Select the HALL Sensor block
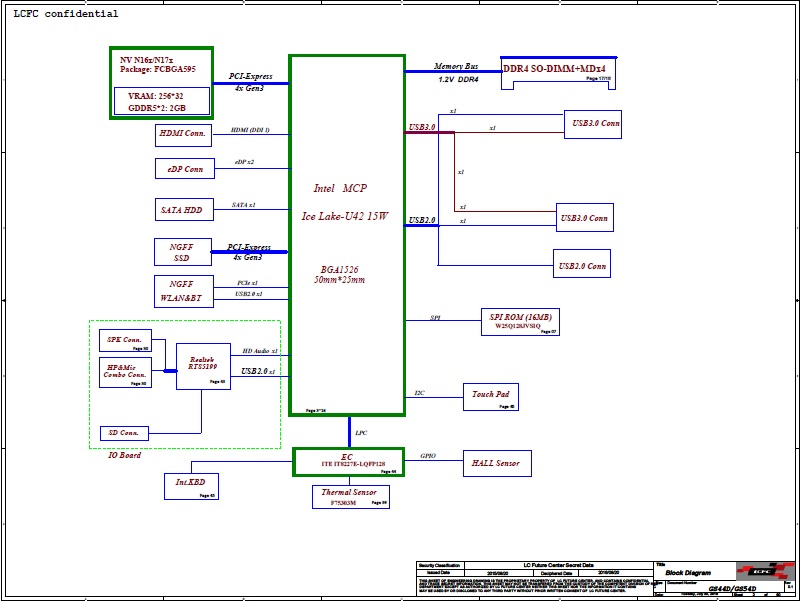Image resolution: width=803 pixels, height=601 pixels. click(x=497, y=463)
